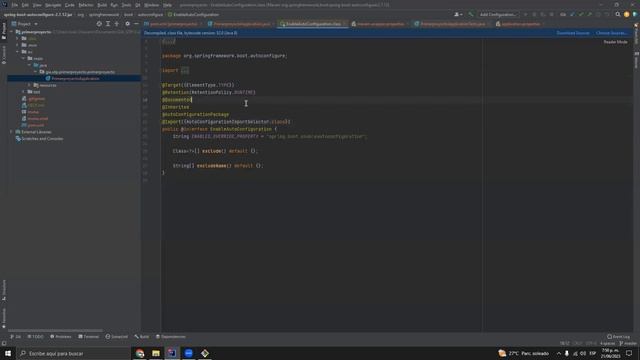This screenshot has width=640, height=360.
Task: Open the TODO tool window
Action: tap(36, 337)
